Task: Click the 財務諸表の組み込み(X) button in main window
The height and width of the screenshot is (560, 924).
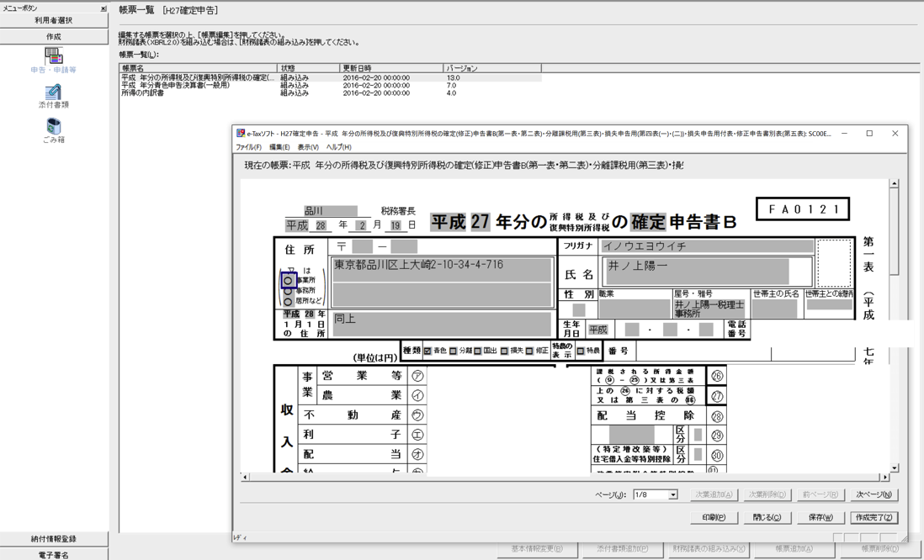Action: coord(709,549)
